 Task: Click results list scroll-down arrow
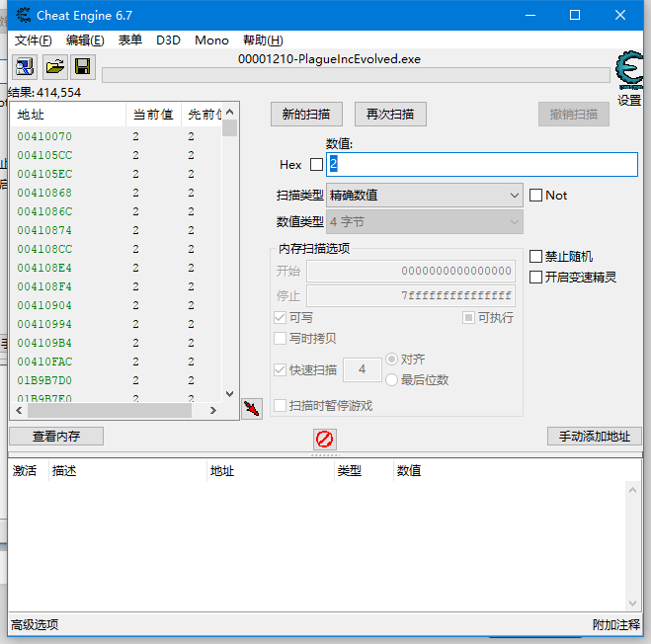click(x=229, y=394)
